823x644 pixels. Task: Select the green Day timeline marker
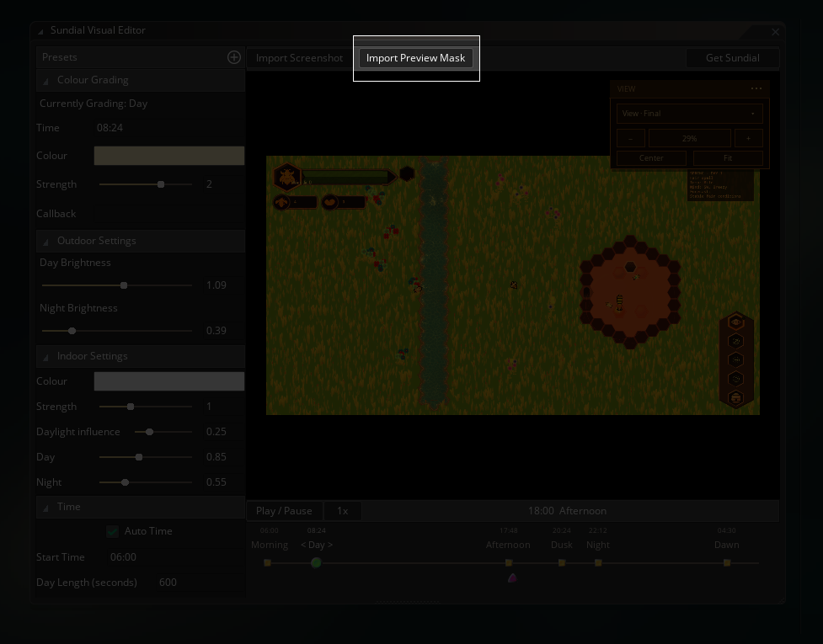pos(316,562)
